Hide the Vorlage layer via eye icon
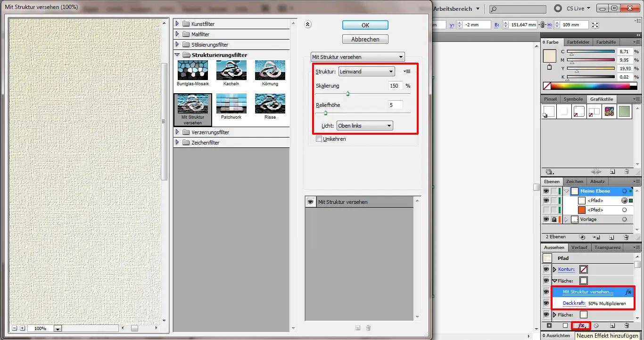 (546, 219)
